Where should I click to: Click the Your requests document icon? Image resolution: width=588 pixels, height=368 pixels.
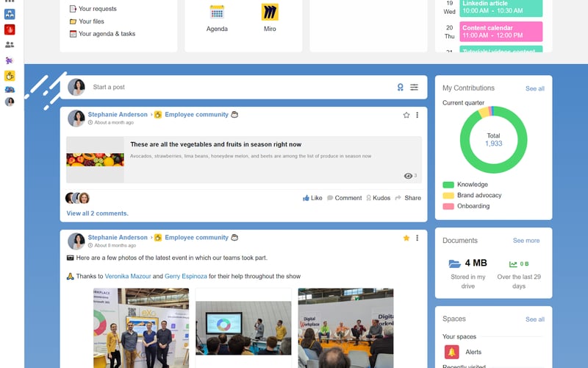pyautogui.click(x=73, y=9)
